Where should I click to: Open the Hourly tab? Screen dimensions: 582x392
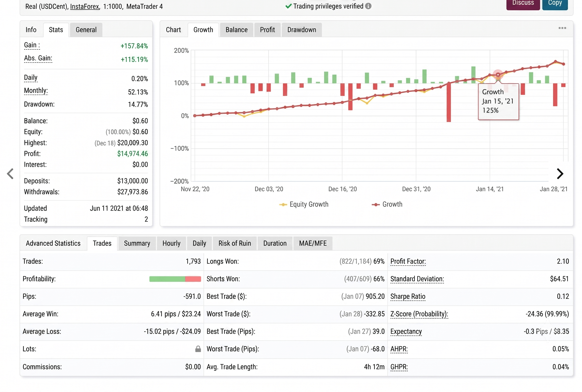171,243
